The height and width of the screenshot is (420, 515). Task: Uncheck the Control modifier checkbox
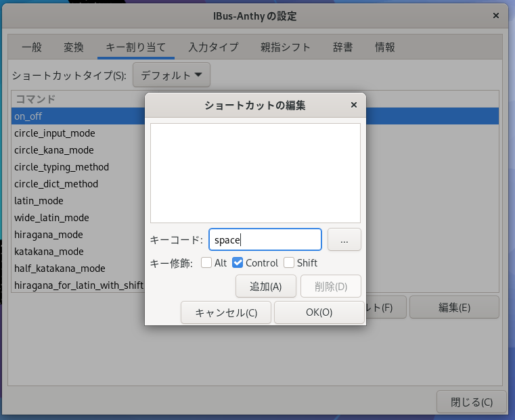[x=238, y=263]
